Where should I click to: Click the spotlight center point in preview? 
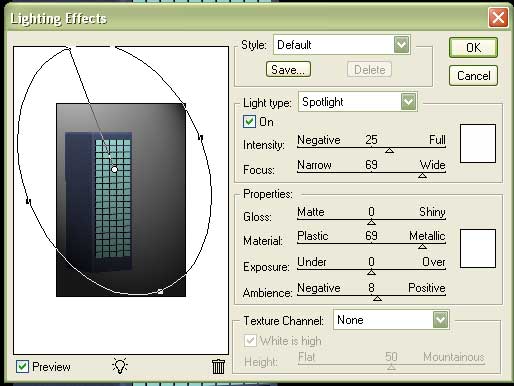pos(114,169)
